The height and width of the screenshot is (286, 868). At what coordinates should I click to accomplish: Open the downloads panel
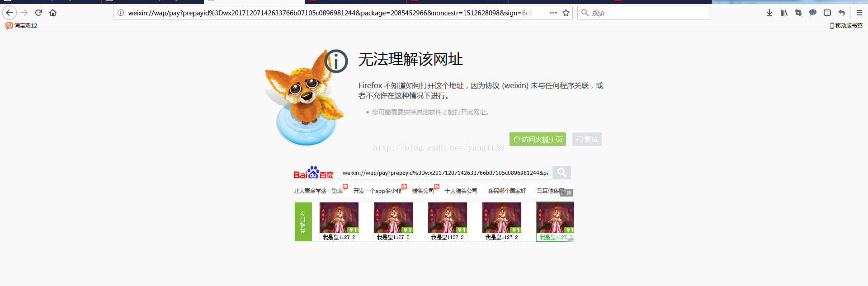pyautogui.click(x=769, y=13)
